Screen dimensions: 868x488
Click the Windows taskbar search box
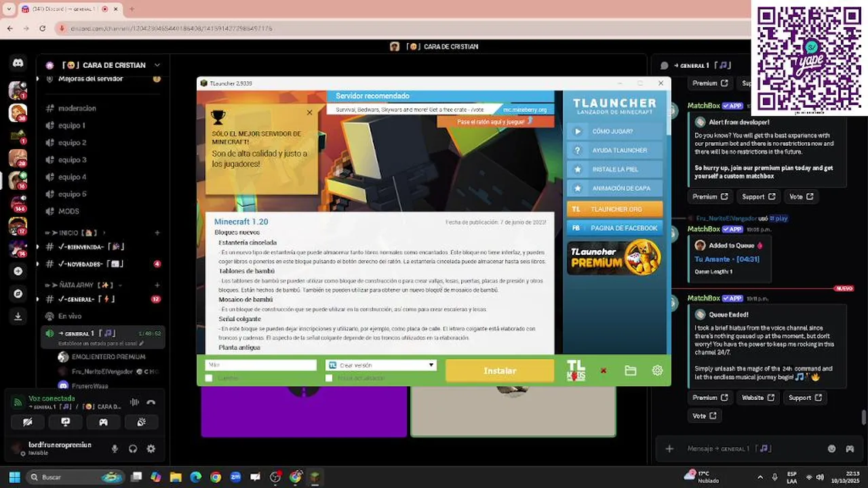coord(75,477)
